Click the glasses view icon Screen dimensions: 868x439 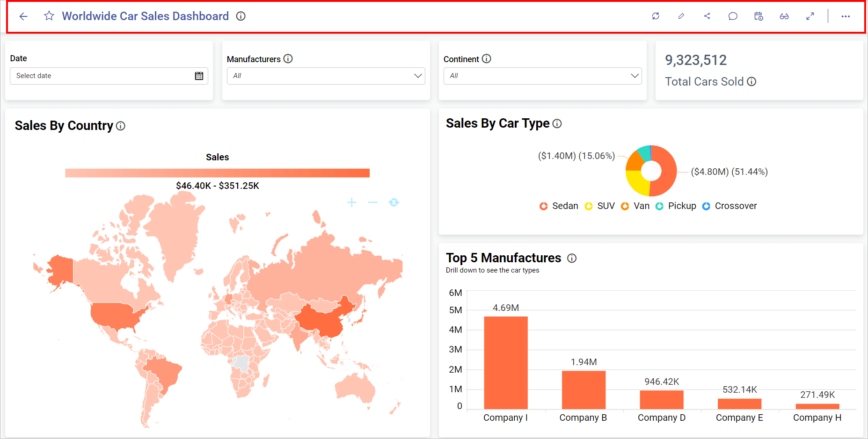(x=784, y=16)
